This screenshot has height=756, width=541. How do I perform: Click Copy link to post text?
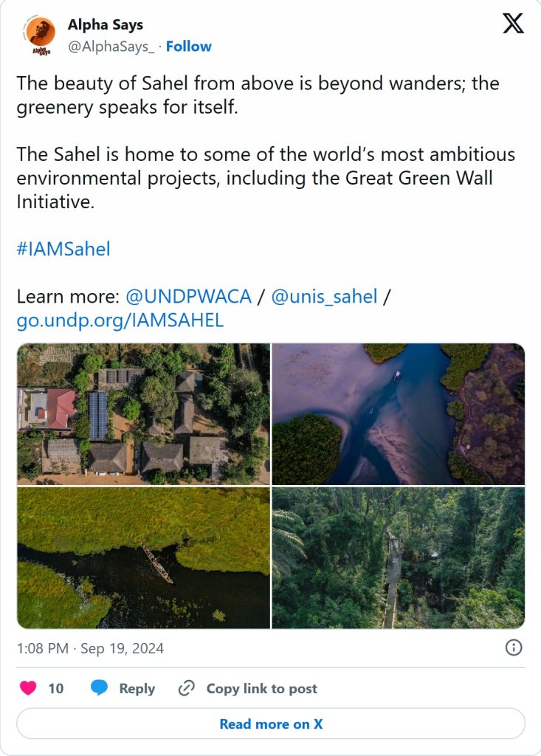(x=261, y=688)
